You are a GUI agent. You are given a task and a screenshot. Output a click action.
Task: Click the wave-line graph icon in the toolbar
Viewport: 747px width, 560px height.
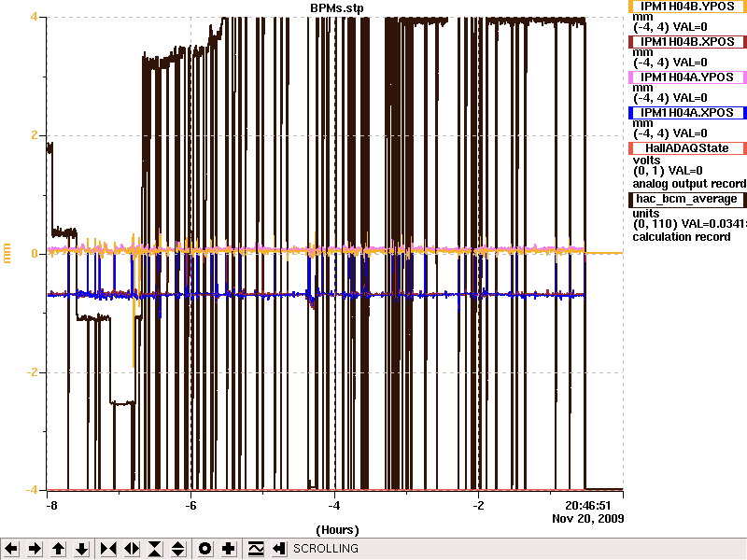tap(256, 549)
